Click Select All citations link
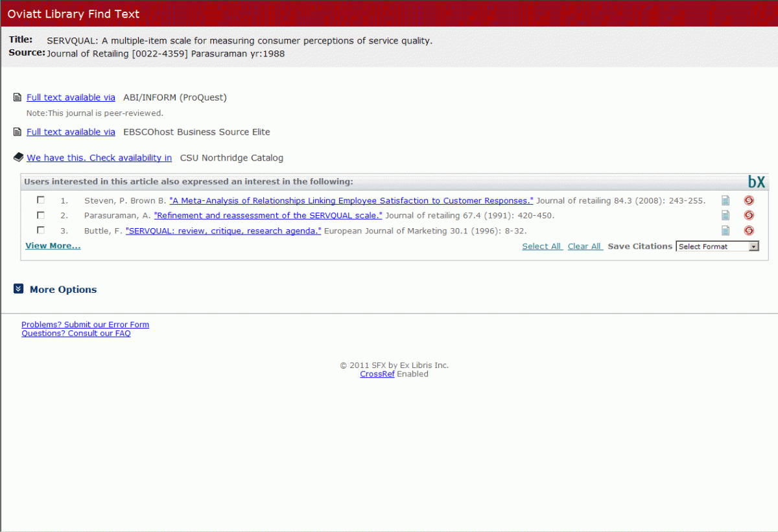This screenshot has width=778, height=532. point(542,246)
